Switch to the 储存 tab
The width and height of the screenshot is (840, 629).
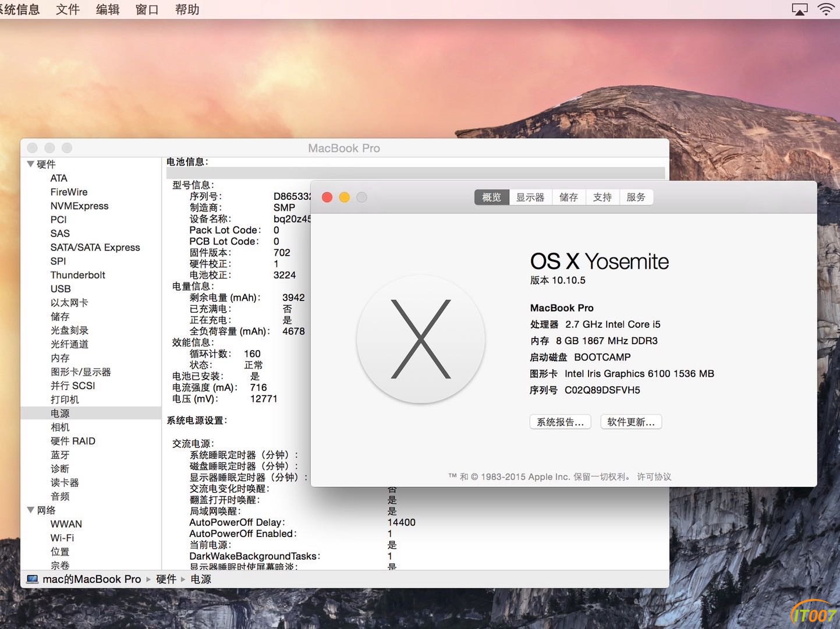569,197
